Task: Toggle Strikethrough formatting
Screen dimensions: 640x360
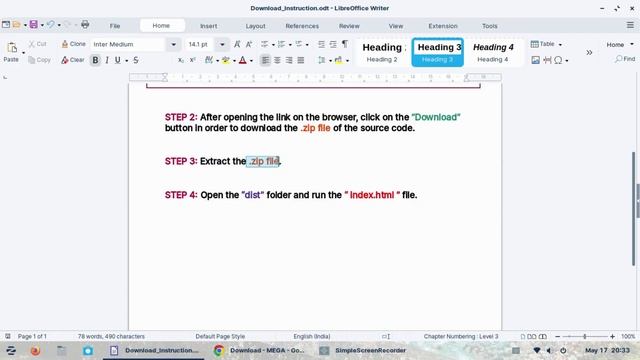Action: 136,60
